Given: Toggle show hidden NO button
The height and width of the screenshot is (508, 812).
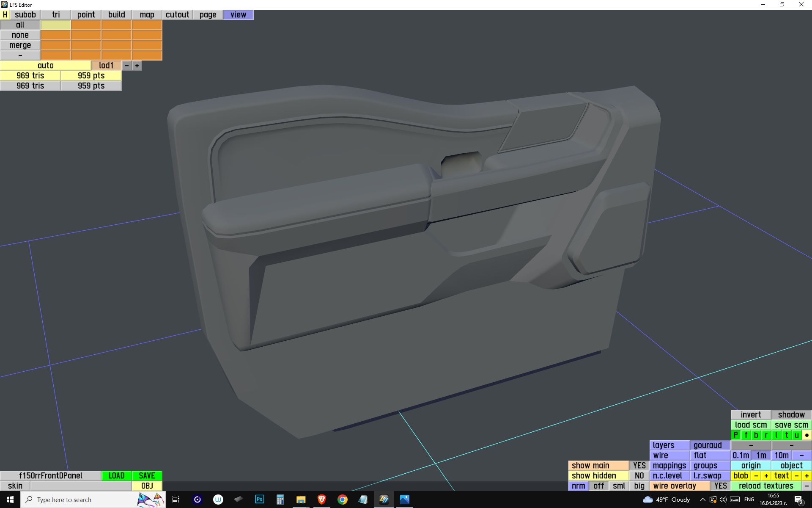Looking at the screenshot, I should [x=639, y=476].
